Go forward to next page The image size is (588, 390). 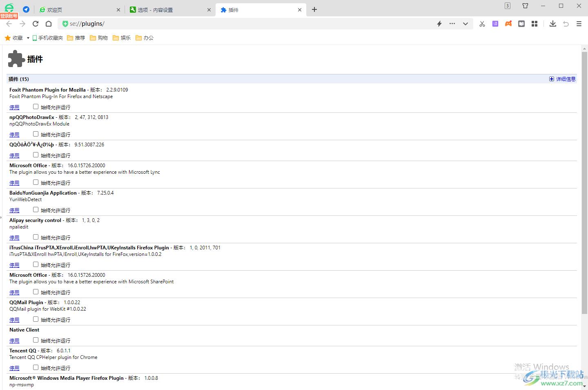[22, 24]
